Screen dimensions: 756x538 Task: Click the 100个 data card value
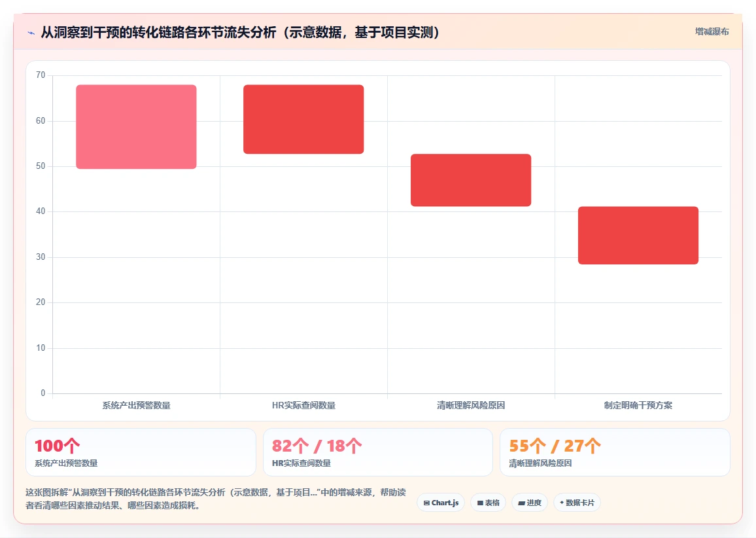57,446
